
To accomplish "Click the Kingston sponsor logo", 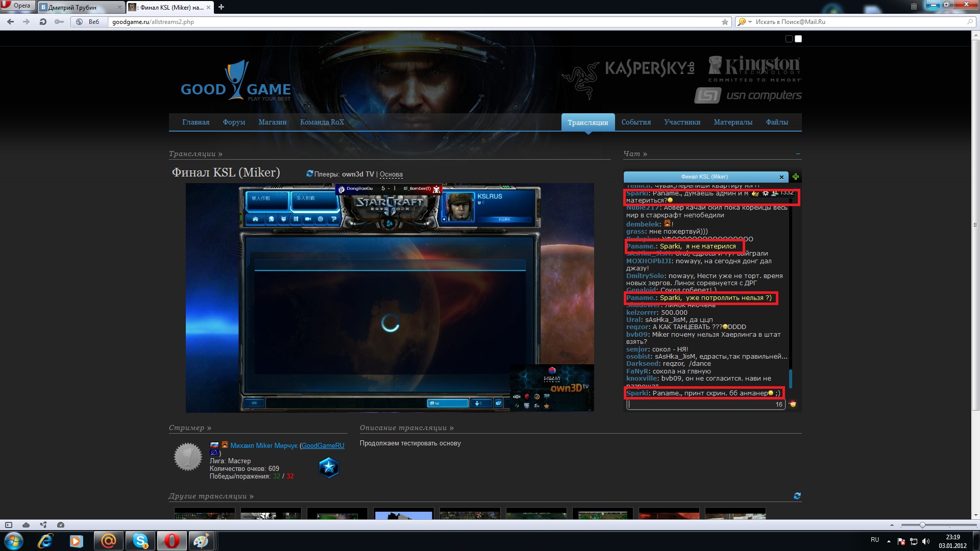I will click(755, 68).
